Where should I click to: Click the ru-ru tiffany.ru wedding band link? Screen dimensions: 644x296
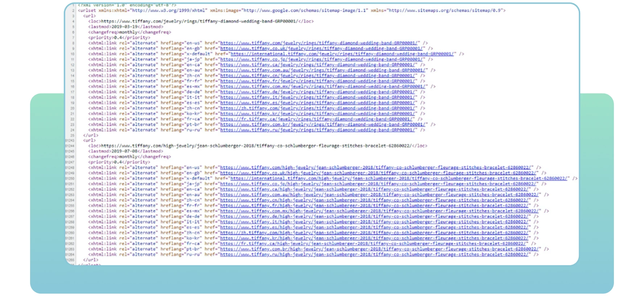coord(318,130)
